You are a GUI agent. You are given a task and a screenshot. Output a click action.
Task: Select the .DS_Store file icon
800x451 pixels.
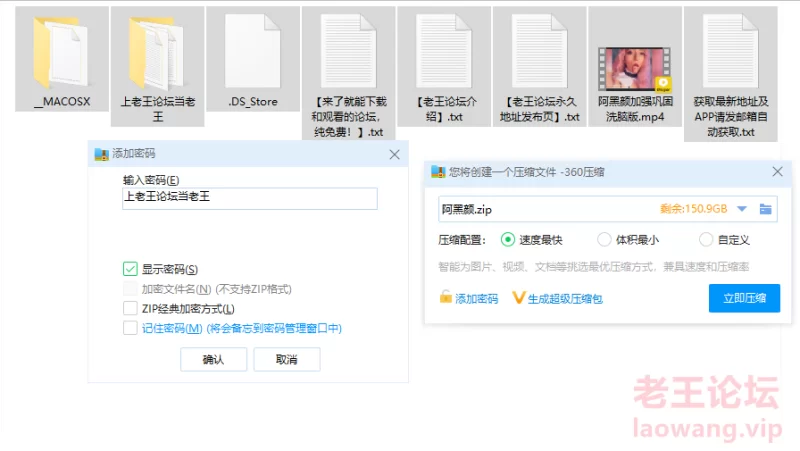tap(253, 51)
